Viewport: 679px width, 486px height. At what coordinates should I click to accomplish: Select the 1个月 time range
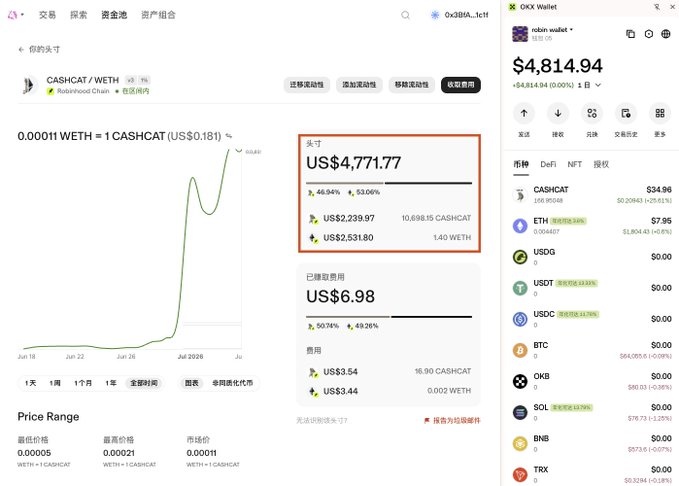click(x=83, y=383)
